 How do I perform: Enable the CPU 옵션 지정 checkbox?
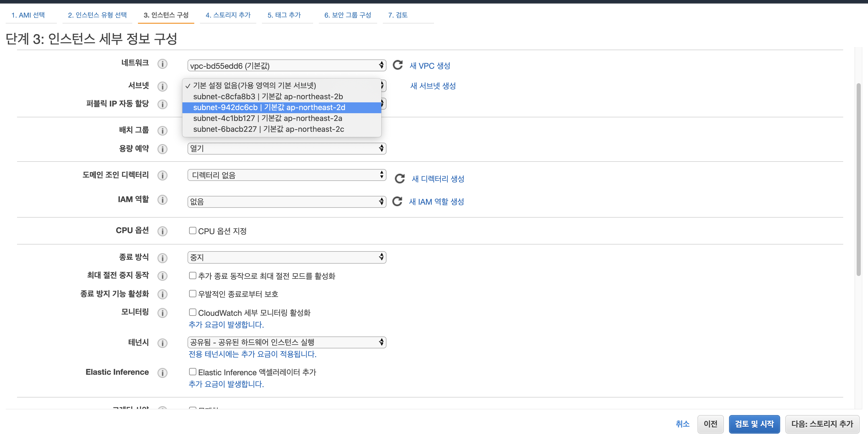pyautogui.click(x=192, y=231)
